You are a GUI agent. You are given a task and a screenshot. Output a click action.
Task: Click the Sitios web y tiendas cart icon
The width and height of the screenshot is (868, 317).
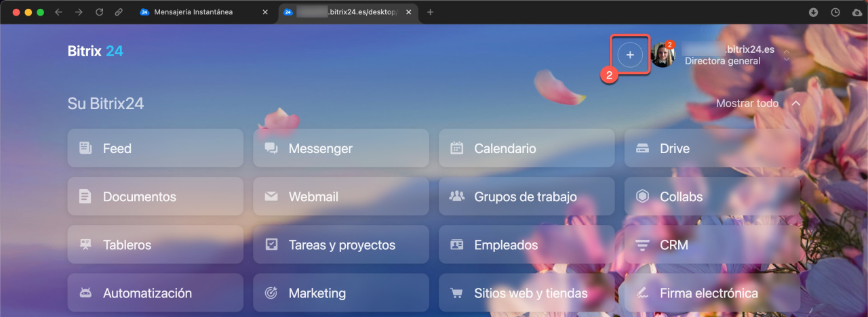coord(456,293)
